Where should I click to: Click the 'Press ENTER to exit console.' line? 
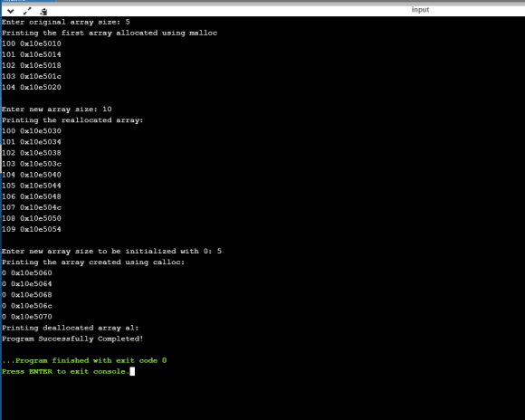pos(65,371)
